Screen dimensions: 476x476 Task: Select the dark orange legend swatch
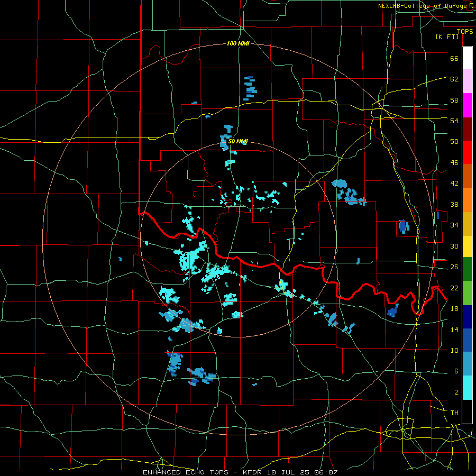467,176
